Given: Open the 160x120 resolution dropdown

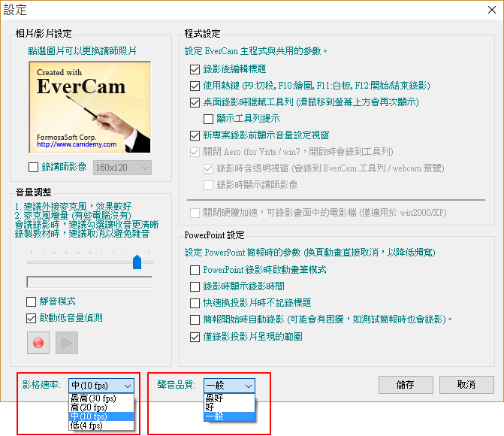Looking at the screenshot, I should pyautogui.click(x=122, y=168).
